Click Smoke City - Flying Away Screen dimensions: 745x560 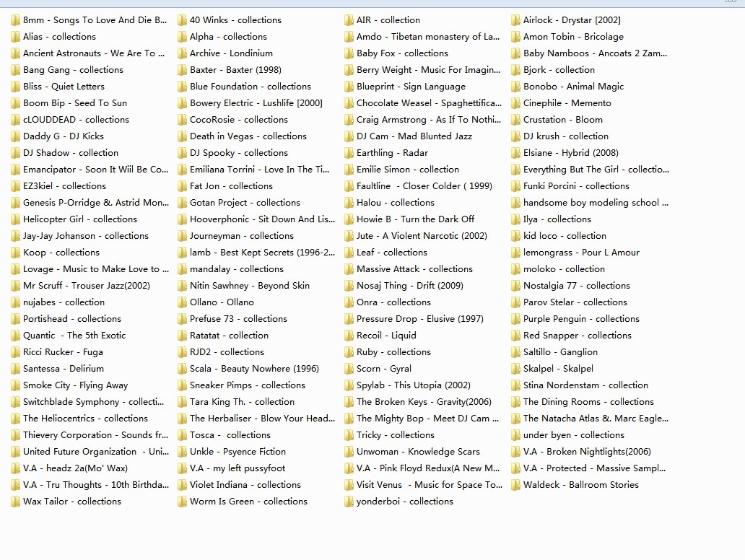[x=76, y=385]
